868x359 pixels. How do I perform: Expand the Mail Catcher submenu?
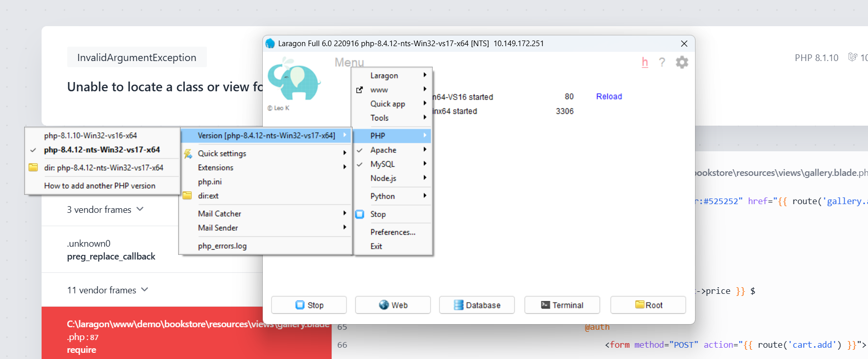click(266, 213)
